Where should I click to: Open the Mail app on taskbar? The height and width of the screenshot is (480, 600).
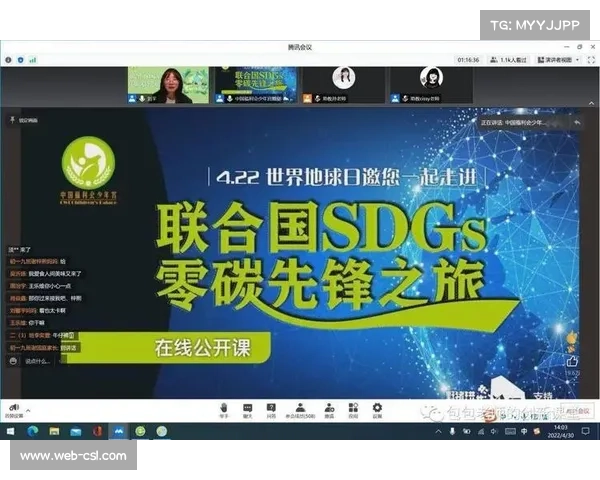[76, 431]
